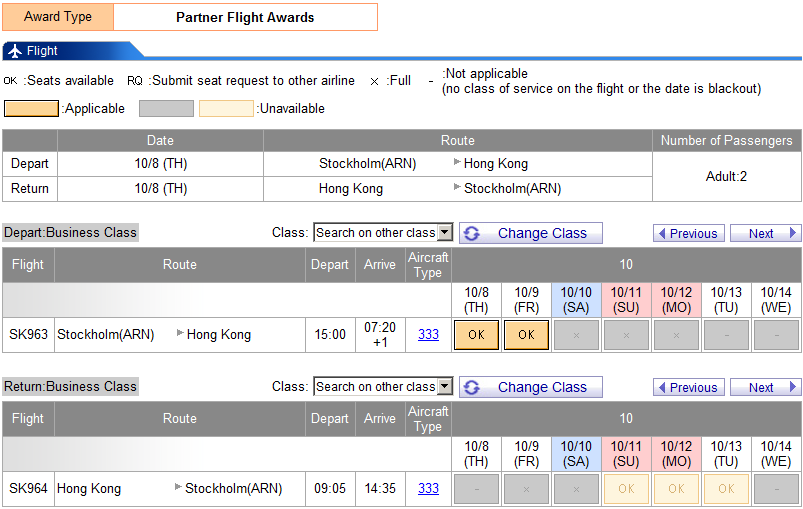Click right arrow on Return Next button
803x509 pixels.
coord(793,387)
